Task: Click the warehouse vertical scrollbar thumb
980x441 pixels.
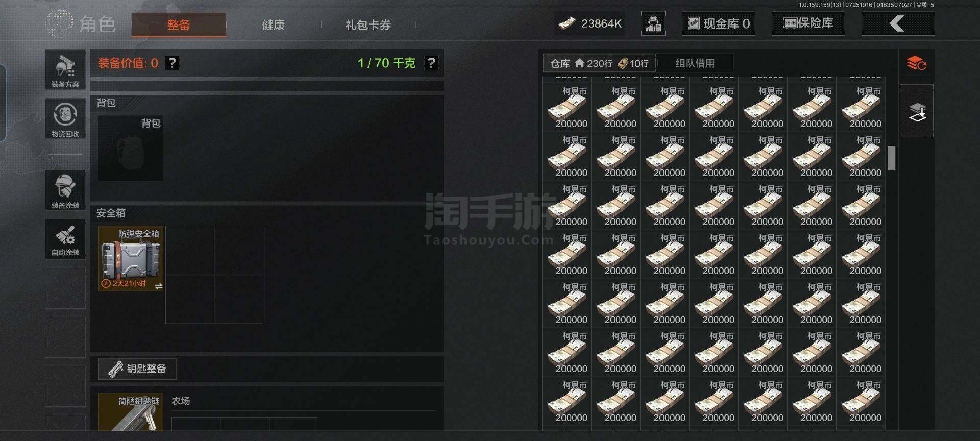Action: click(x=892, y=158)
